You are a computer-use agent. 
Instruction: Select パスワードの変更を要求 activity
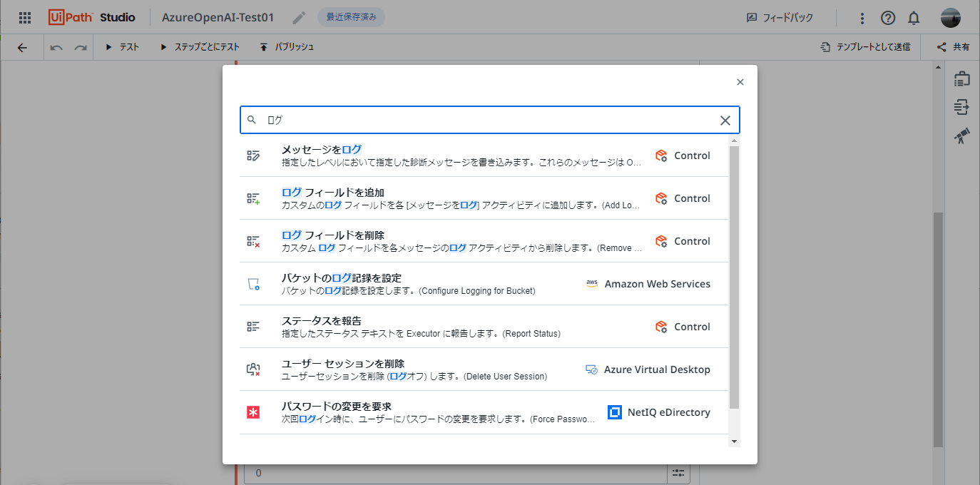coord(484,412)
